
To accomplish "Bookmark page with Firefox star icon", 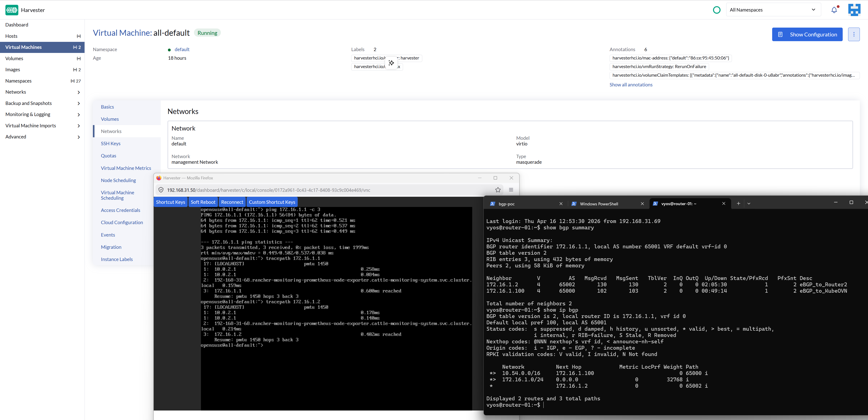I will coord(498,190).
